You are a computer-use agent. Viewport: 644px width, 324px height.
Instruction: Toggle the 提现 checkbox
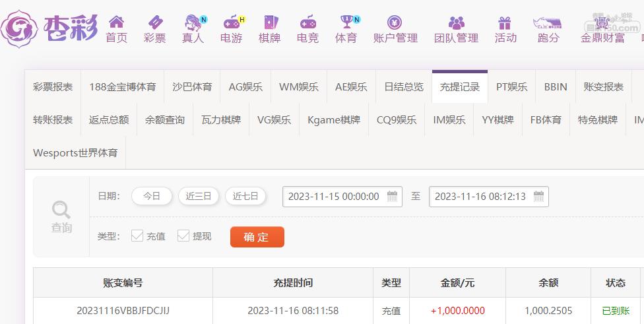(183, 236)
